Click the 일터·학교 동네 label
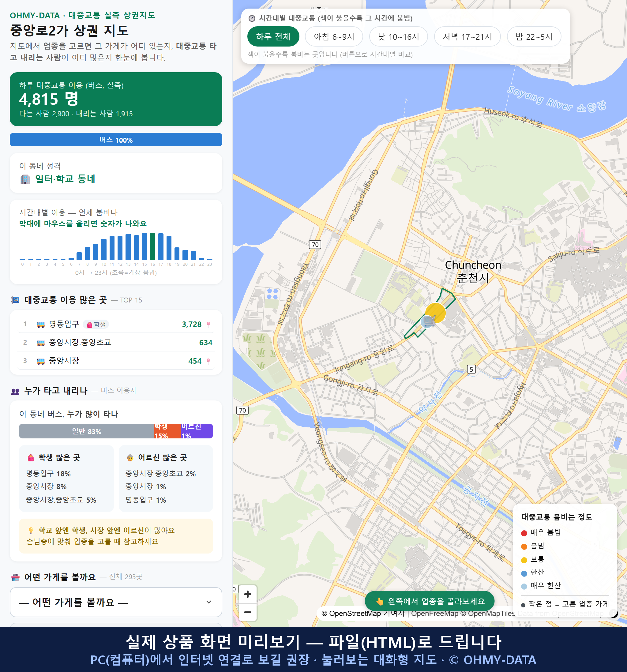The width and height of the screenshot is (627, 672). coord(65,179)
